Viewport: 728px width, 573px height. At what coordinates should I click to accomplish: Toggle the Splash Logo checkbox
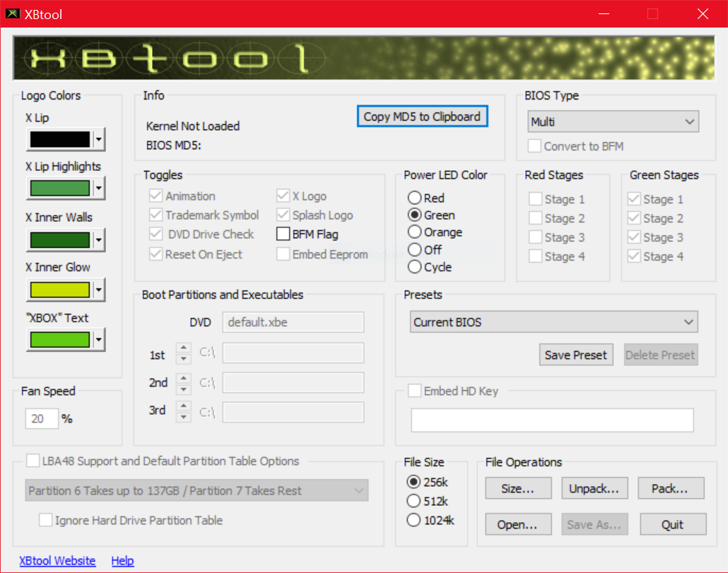[283, 215]
